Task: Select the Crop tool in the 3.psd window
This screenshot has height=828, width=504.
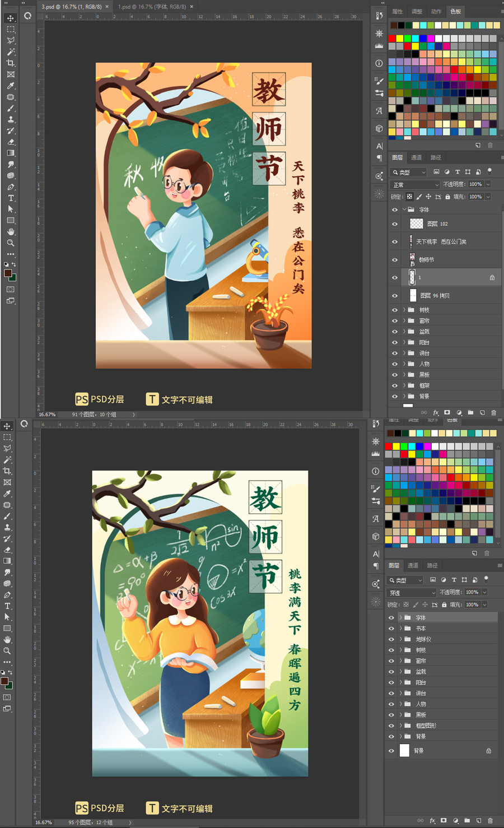Action: click(11, 63)
